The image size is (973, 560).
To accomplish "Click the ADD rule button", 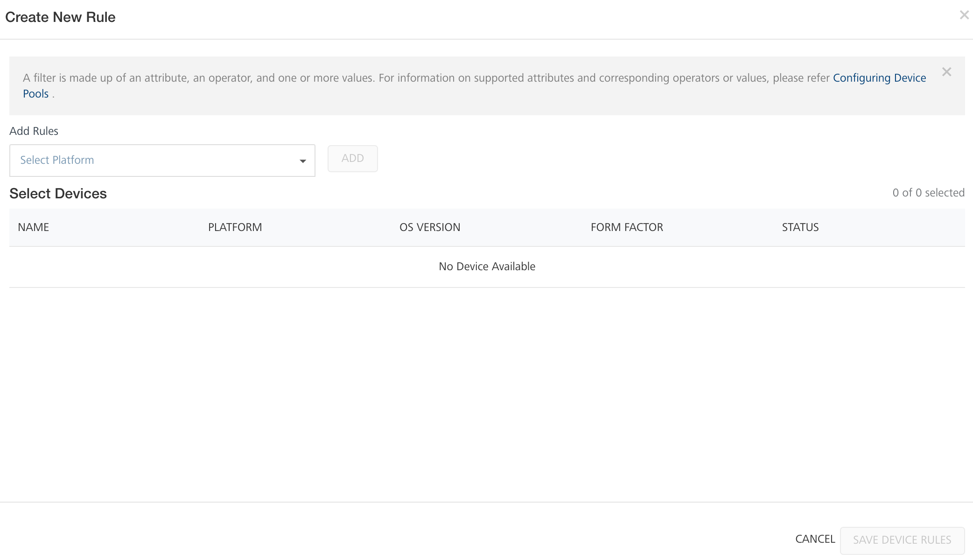I will pos(352,159).
